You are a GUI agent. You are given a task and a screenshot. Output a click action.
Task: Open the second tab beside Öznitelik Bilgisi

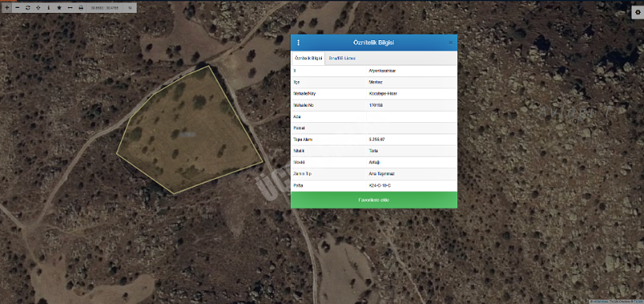342,58
